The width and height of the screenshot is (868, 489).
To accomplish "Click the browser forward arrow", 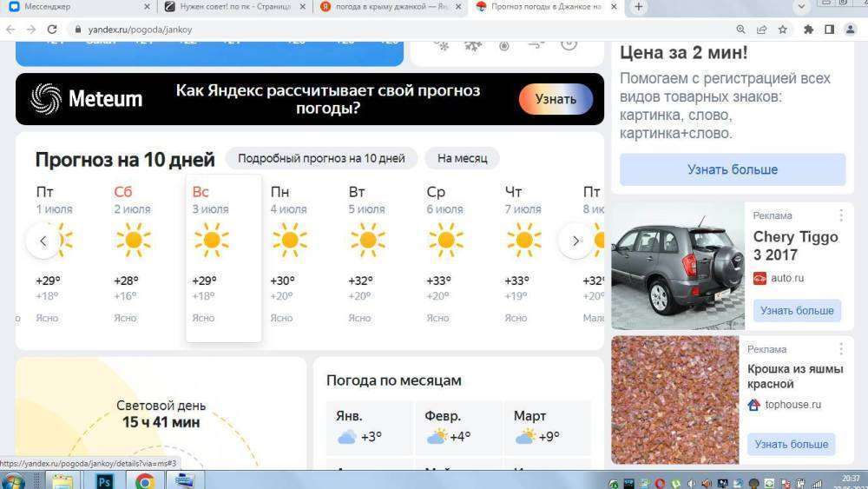I will coord(31,30).
